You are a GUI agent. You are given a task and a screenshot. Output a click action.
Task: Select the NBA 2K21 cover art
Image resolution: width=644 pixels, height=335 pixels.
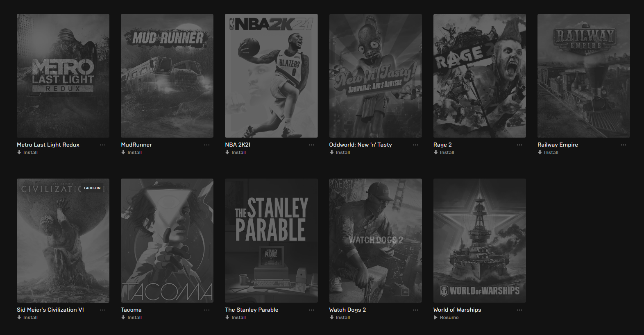[271, 76]
